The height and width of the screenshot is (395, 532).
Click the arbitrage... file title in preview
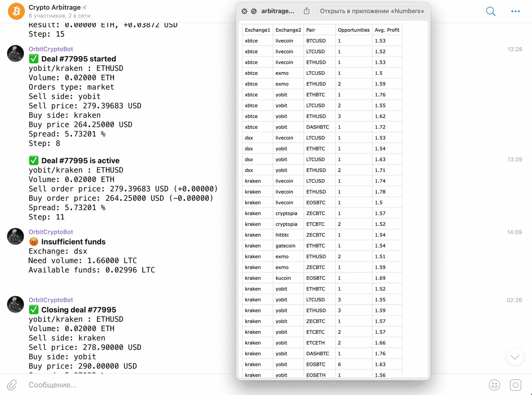pyautogui.click(x=278, y=11)
